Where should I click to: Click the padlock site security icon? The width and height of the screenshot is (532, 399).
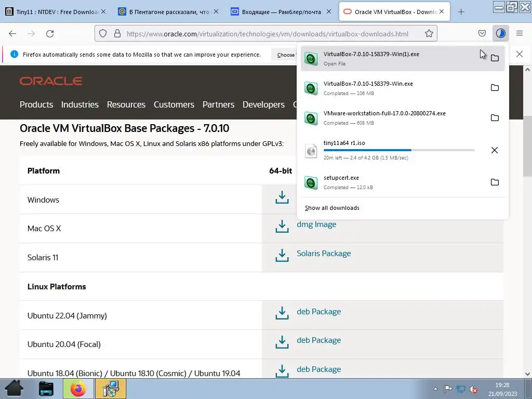(117, 34)
